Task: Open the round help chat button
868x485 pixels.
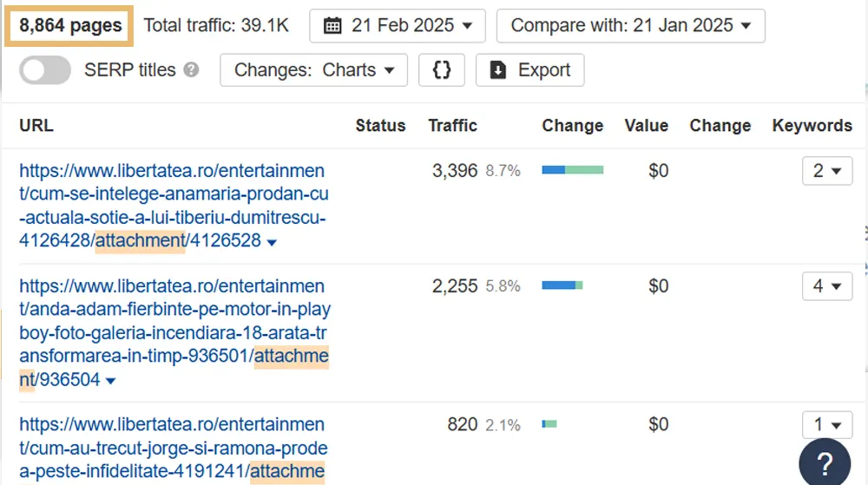Action: (x=825, y=462)
